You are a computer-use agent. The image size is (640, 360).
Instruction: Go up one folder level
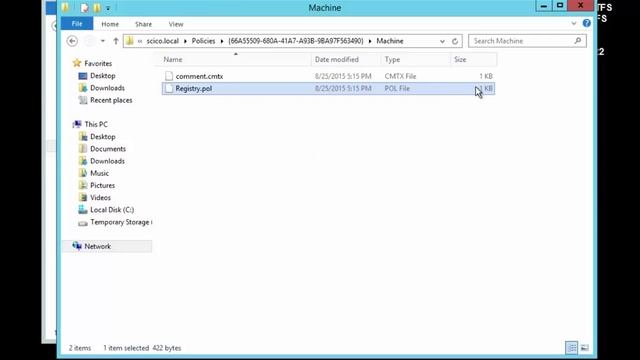116,41
